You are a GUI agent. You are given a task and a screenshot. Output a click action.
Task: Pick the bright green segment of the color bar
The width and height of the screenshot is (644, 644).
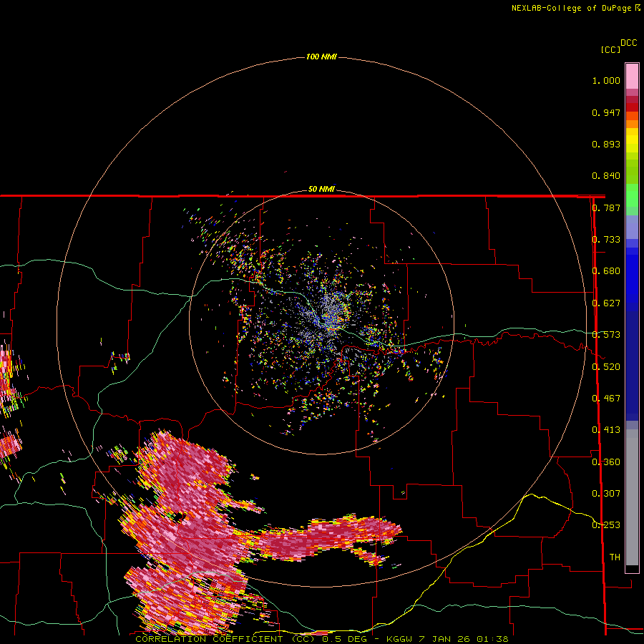pos(632,195)
